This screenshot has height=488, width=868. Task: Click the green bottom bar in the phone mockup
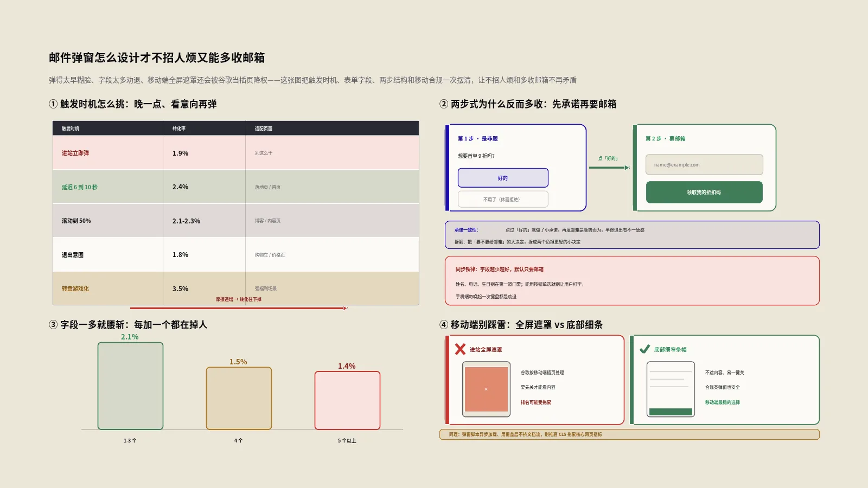pos(671,412)
